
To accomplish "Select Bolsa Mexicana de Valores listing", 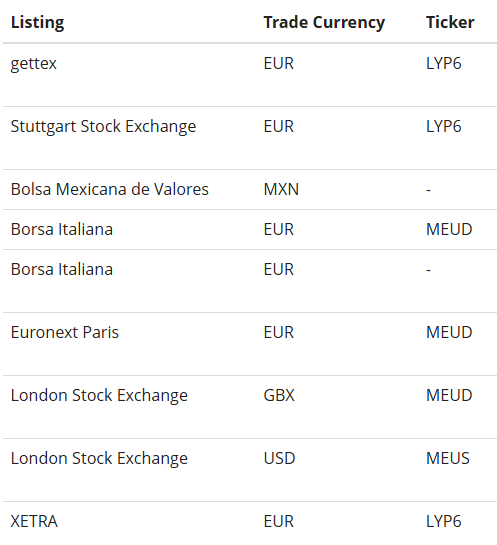I will pyautogui.click(x=109, y=189).
